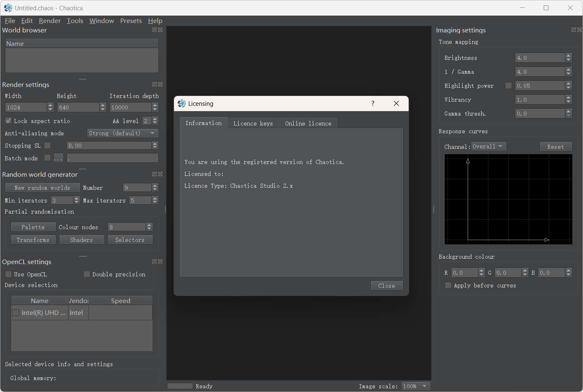Click the question mark help icon in Licensing dialog
Screen dimensions: 583x392
pyautogui.click(x=373, y=103)
